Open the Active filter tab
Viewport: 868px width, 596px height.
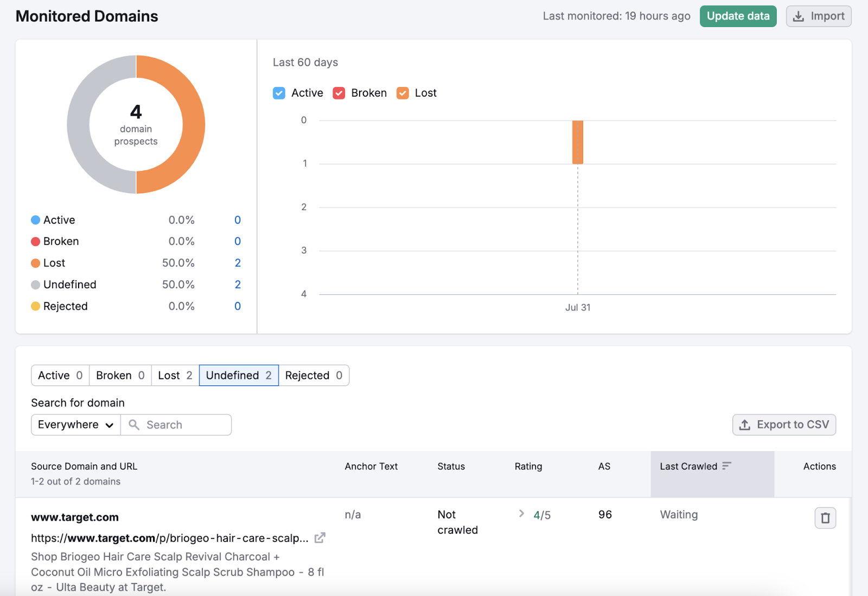(60, 375)
